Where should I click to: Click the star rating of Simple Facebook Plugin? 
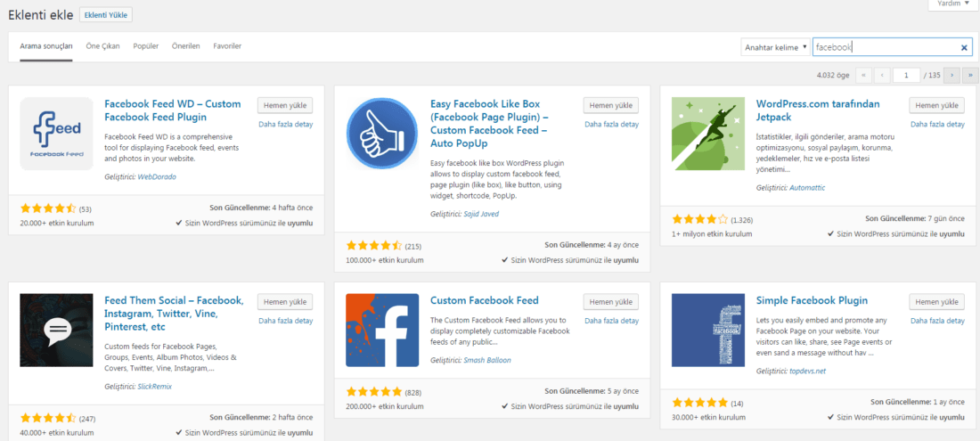pos(700,403)
